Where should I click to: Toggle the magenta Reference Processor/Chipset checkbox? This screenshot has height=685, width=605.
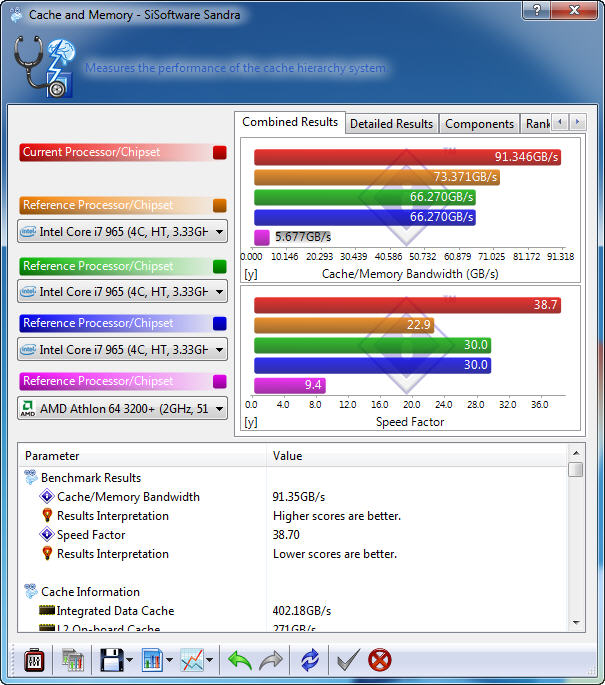tap(220, 381)
